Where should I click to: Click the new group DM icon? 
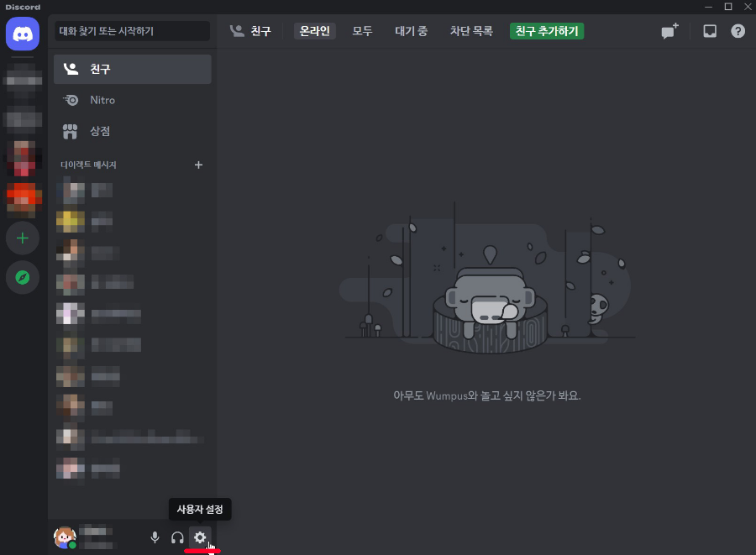tap(669, 31)
